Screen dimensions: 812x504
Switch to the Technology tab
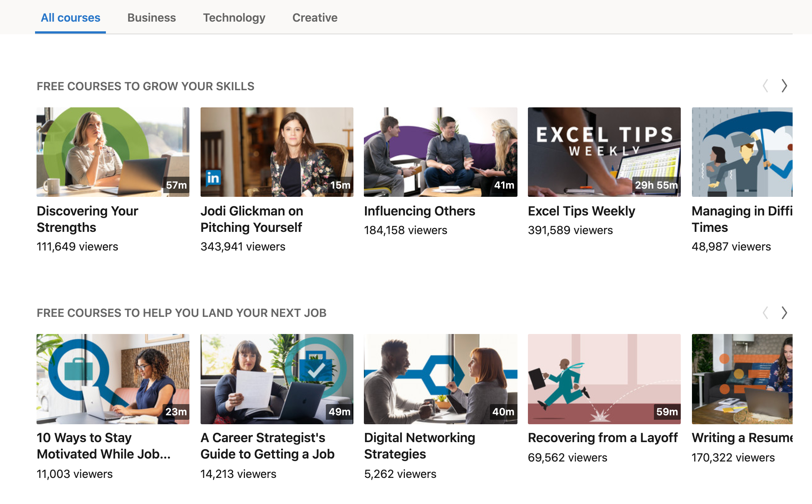click(x=234, y=18)
